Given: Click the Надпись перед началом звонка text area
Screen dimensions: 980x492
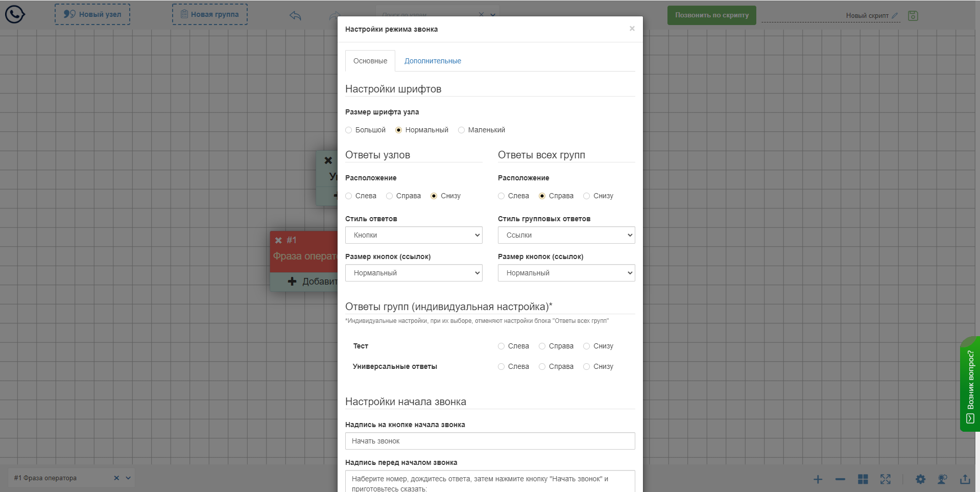Looking at the screenshot, I should pyautogui.click(x=490, y=481).
